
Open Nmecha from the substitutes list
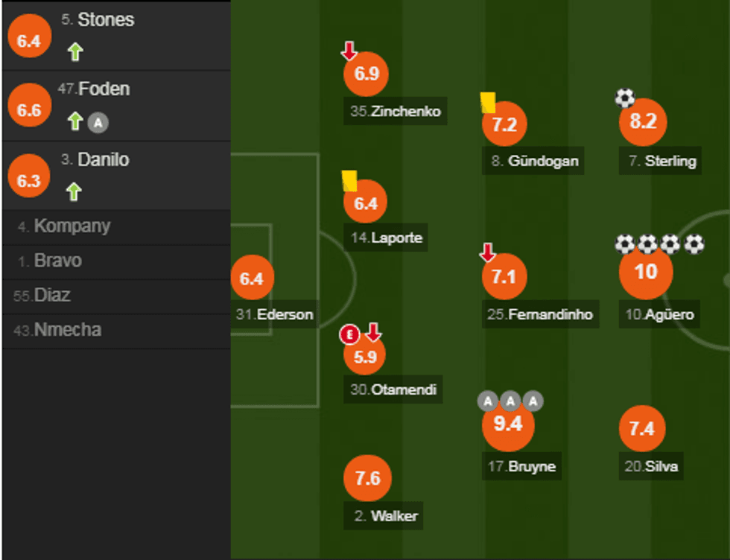tap(67, 330)
